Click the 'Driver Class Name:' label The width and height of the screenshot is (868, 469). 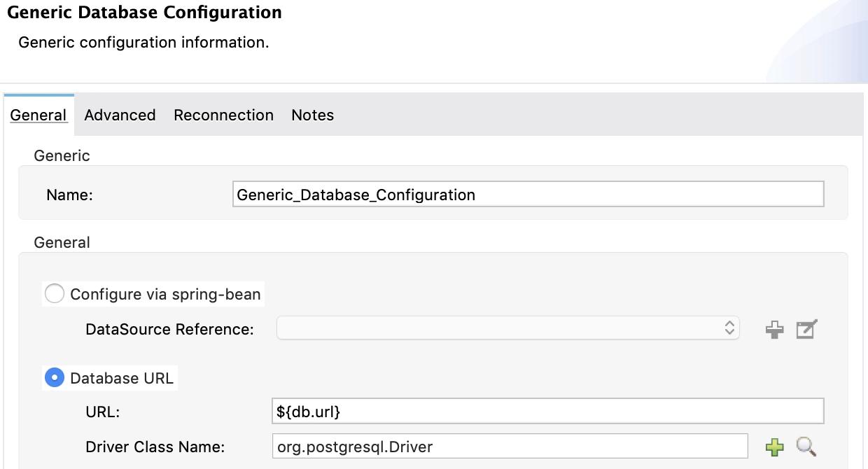pyautogui.click(x=155, y=447)
